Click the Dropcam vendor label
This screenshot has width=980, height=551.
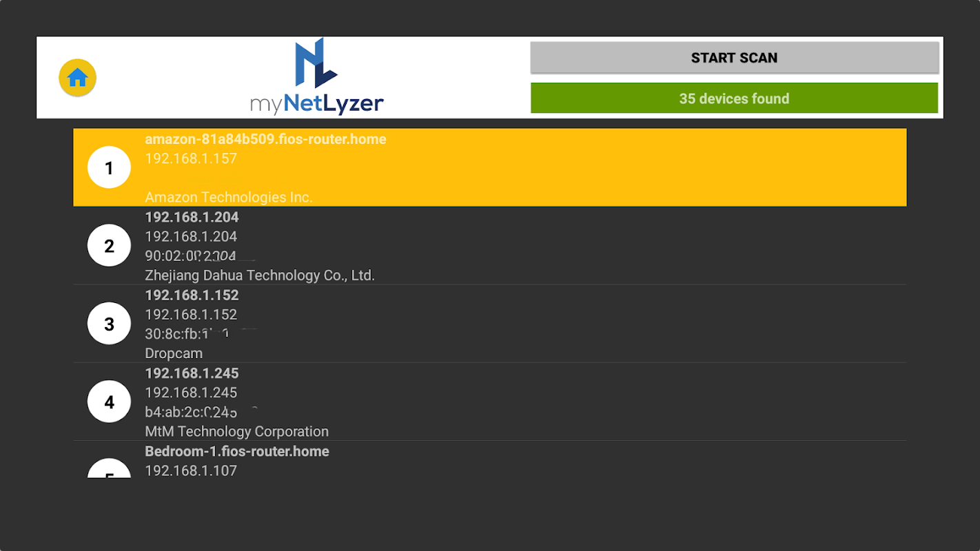(174, 353)
